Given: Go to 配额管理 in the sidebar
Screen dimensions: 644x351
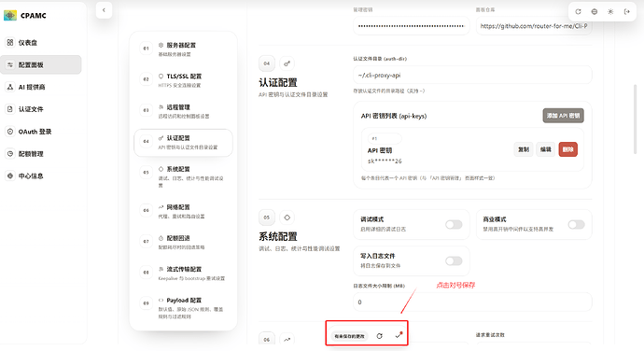Looking at the screenshot, I should click(x=41, y=154).
